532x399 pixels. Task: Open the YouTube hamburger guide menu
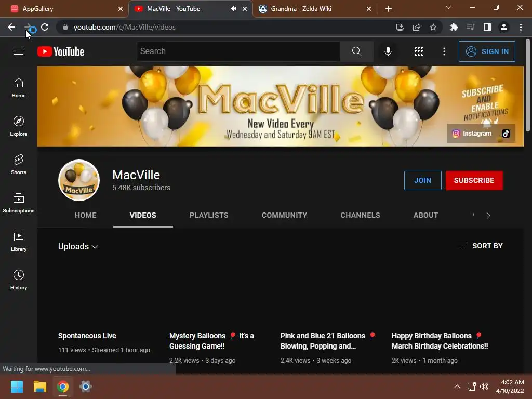[x=19, y=51]
